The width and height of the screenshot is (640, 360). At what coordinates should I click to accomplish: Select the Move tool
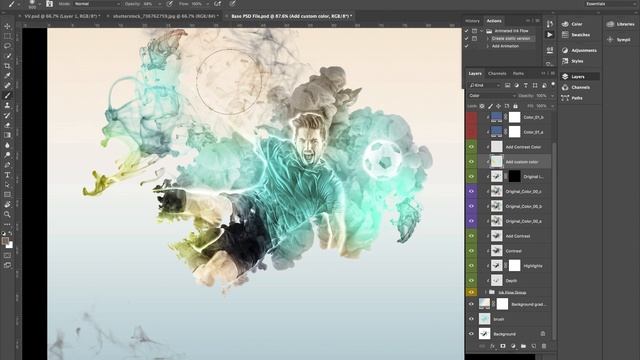click(7, 26)
